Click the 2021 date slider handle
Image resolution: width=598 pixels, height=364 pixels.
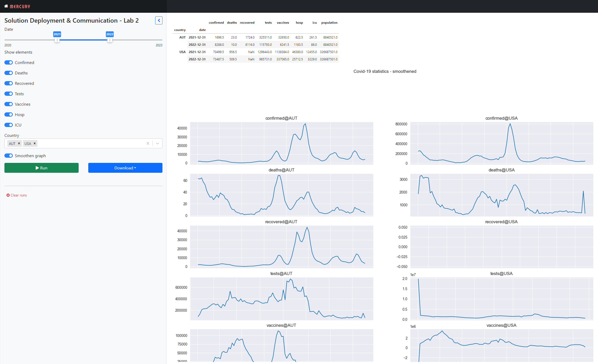tap(57, 40)
